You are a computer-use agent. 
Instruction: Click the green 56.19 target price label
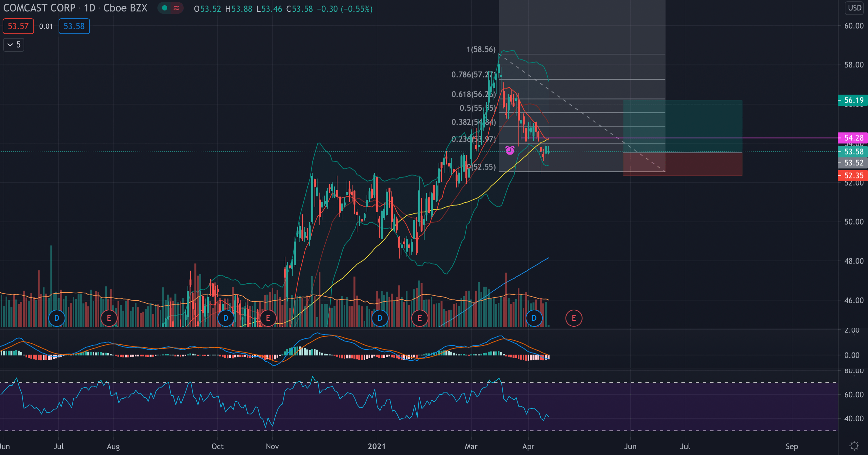853,100
